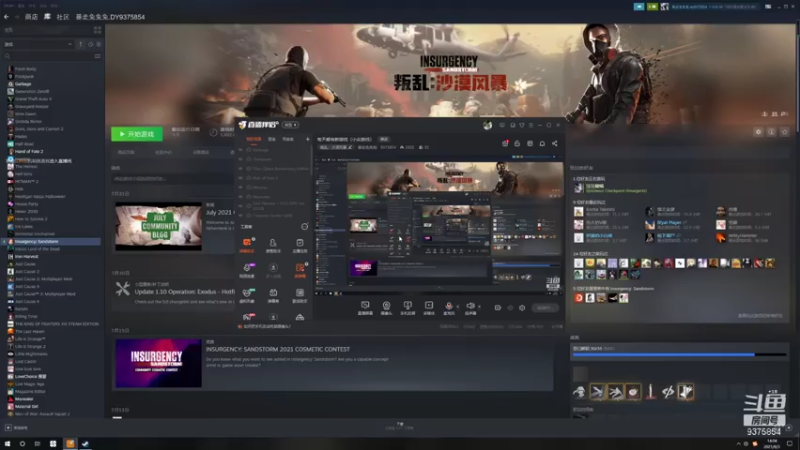Open user avatar in companion title bar

point(487,125)
